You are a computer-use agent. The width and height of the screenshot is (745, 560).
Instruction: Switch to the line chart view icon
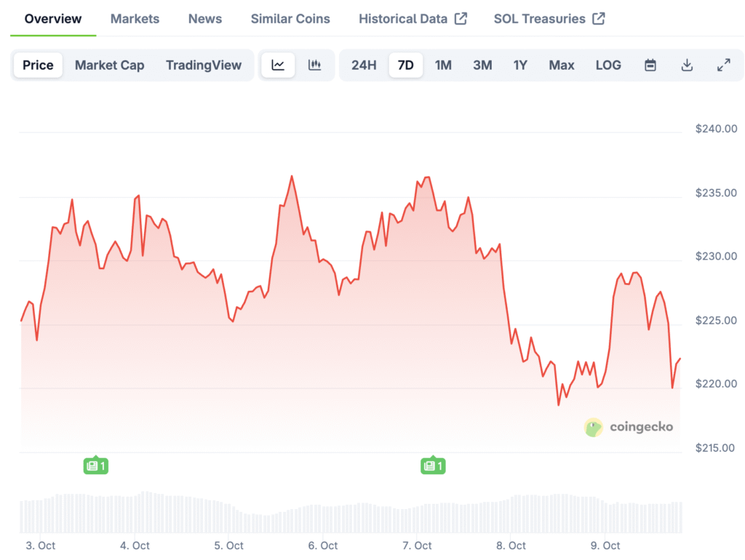point(278,65)
